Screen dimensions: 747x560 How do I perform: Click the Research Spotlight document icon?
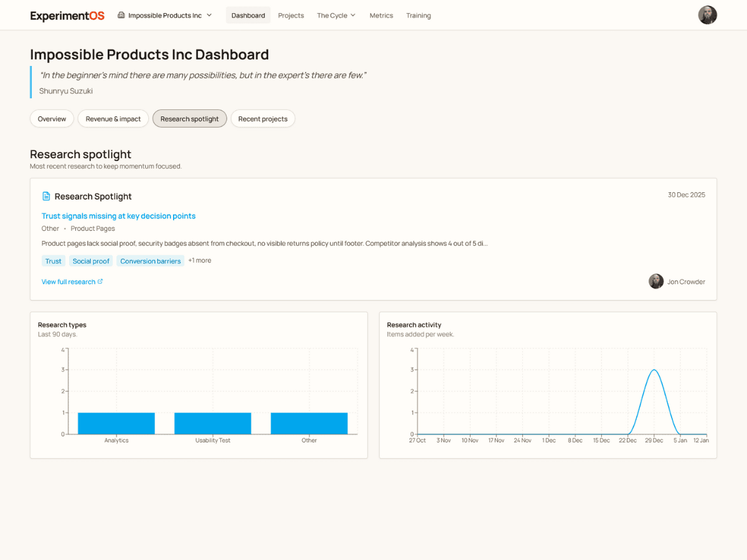46,195
